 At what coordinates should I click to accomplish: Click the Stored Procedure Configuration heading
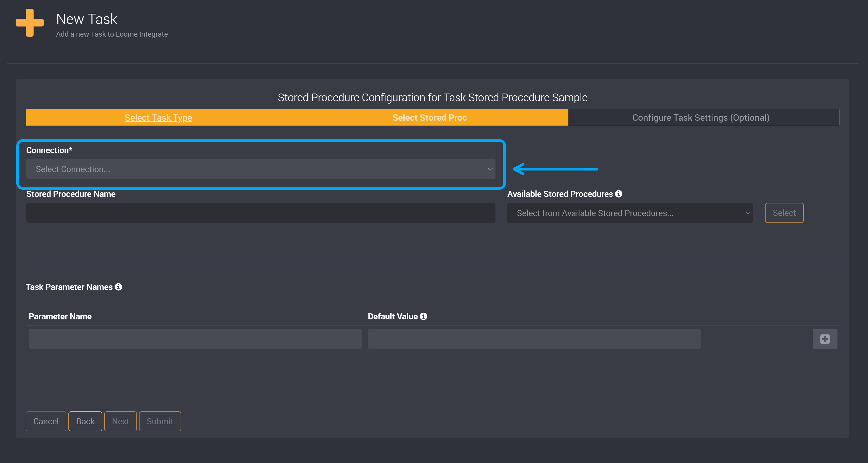[433, 97]
